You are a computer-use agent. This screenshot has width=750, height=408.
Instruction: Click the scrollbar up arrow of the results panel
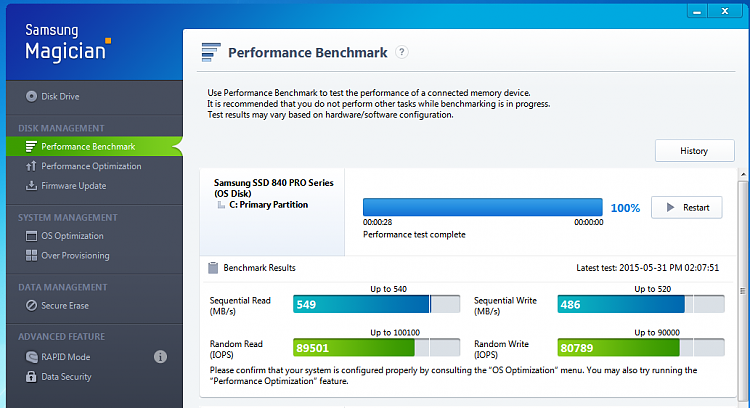pyautogui.click(x=743, y=175)
